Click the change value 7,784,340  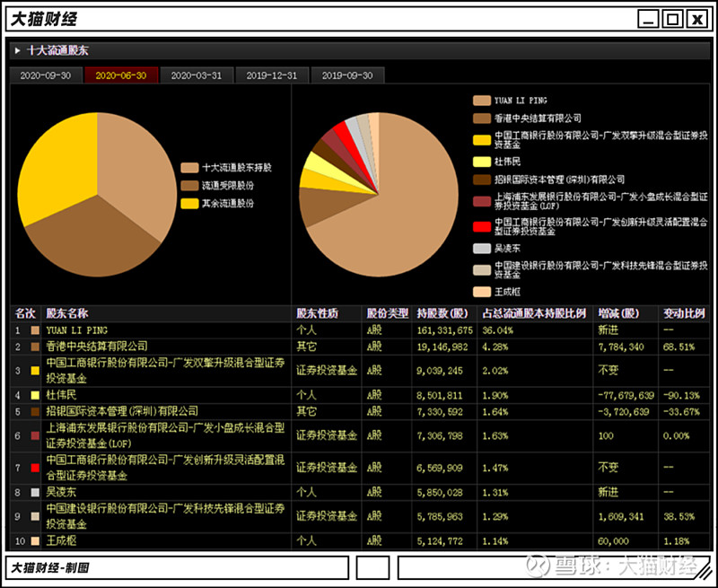click(x=621, y=347)
